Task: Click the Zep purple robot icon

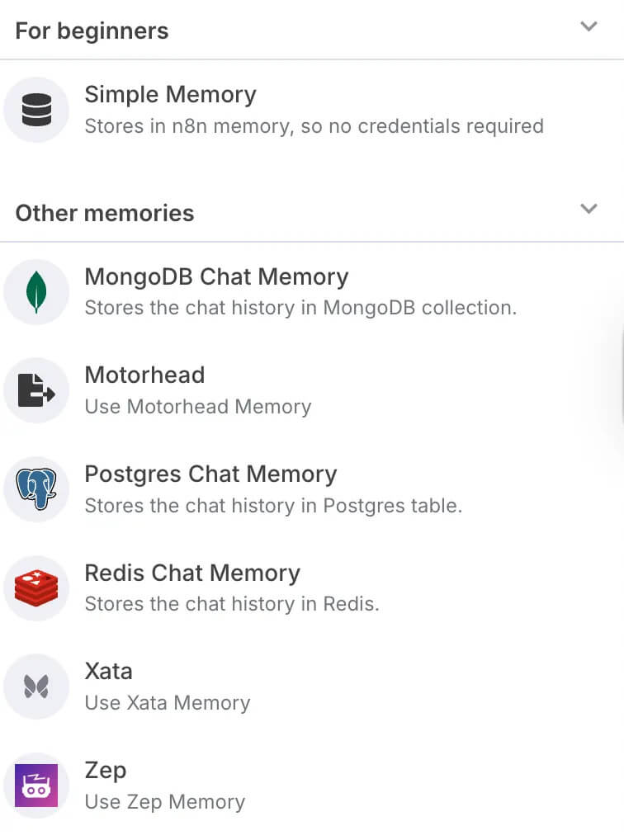Action: (36, 786)
